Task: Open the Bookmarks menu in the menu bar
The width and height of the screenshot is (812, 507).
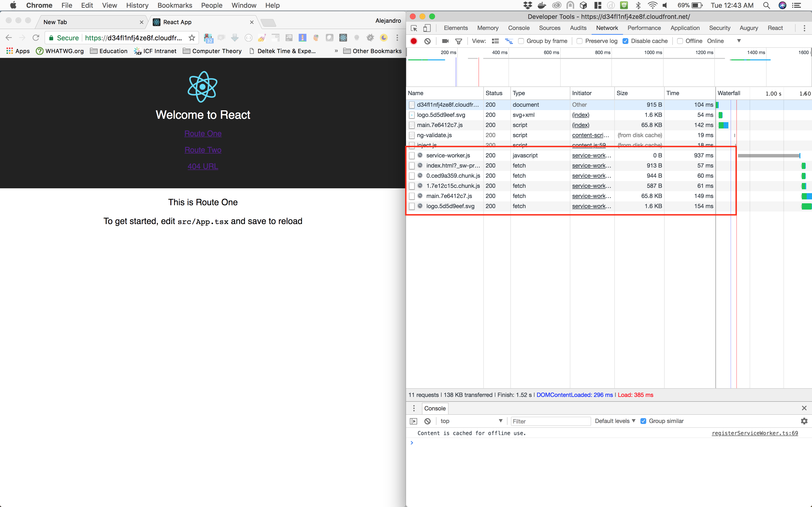Action: [175, 5]
